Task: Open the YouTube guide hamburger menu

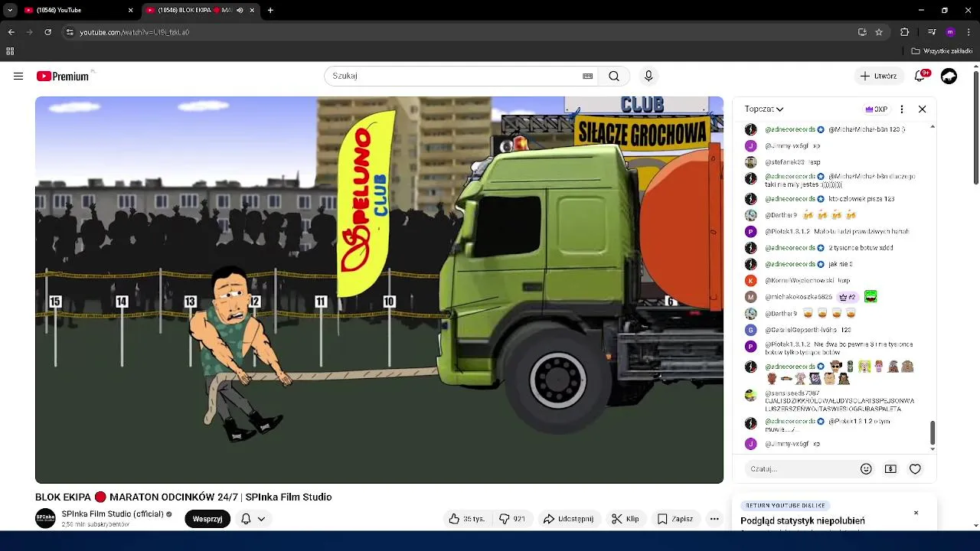Action: 18,76
